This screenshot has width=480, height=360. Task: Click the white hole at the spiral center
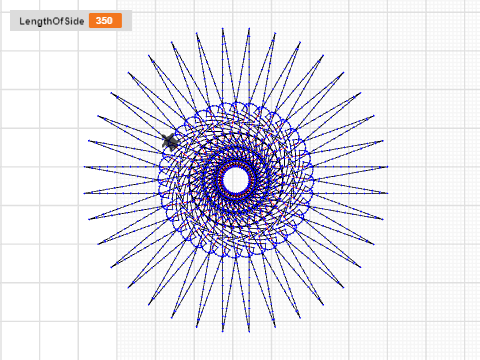pos(236,180)
